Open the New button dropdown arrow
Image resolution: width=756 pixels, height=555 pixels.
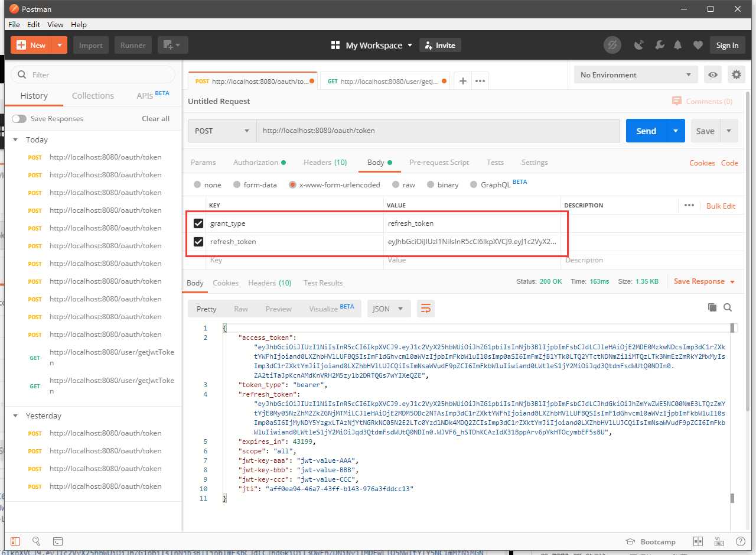tap(60, 45)
